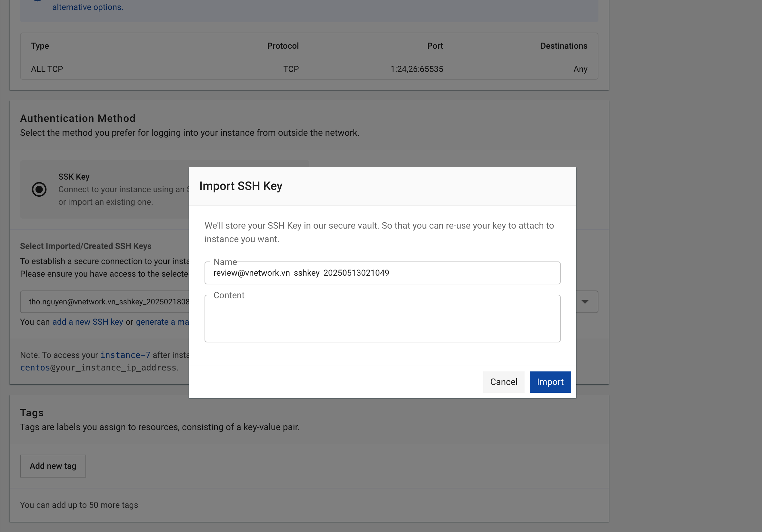
Task: Click the 'Any' destinations cell
Action: point(580,69)
